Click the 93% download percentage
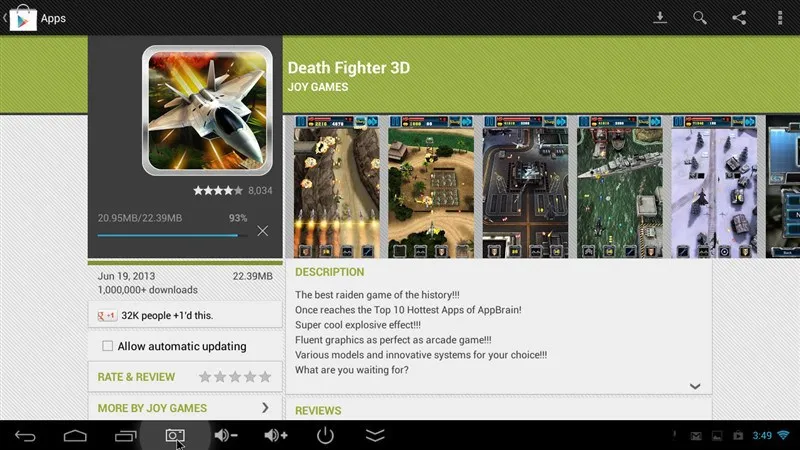Image resolution: width=800 pixels, height=450 pixels. (238, 218)
